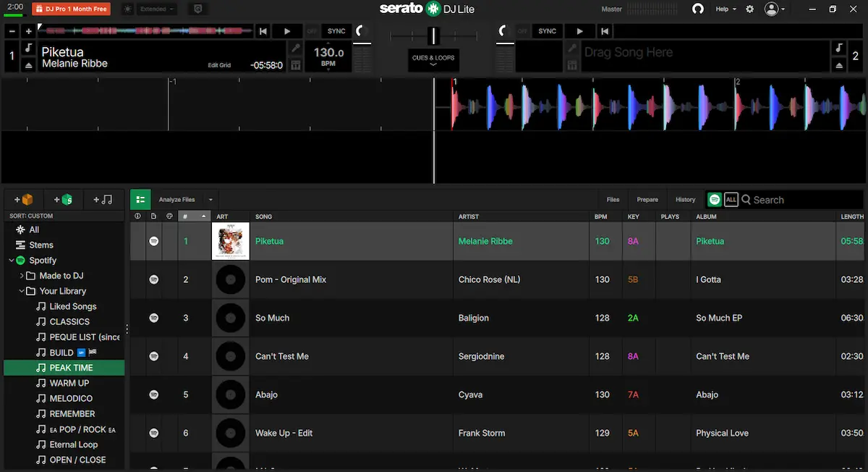Click the plus button on deck 1
Viewport: 868px width, 472px height.
point(28,31)
